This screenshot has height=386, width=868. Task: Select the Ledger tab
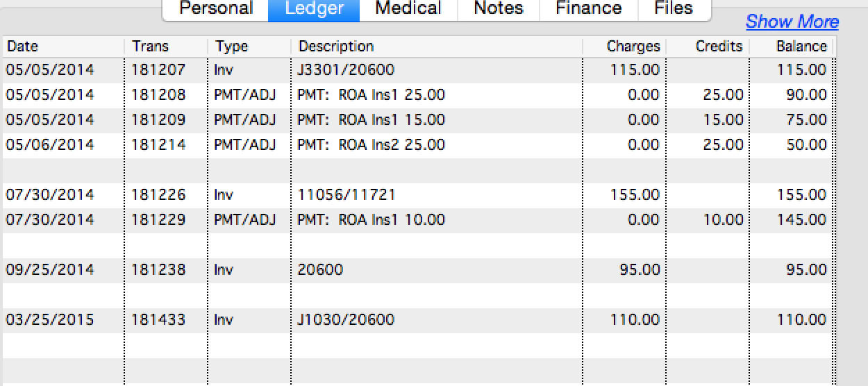pos(314,9)
